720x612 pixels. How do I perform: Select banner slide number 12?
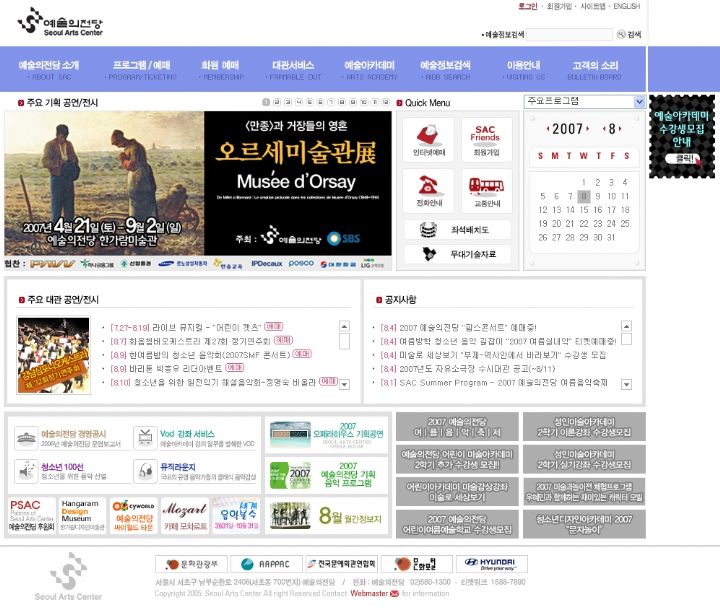385,102
